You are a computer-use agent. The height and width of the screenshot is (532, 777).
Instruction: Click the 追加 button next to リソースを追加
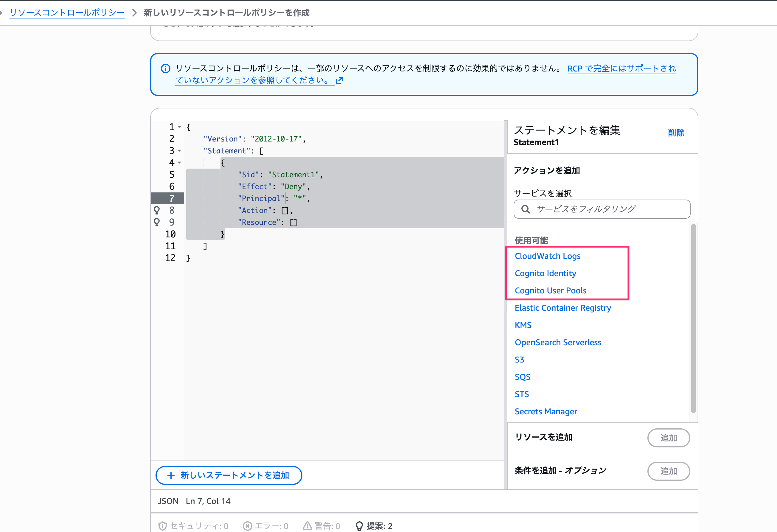pyautogui.click(x=668, y=438)
